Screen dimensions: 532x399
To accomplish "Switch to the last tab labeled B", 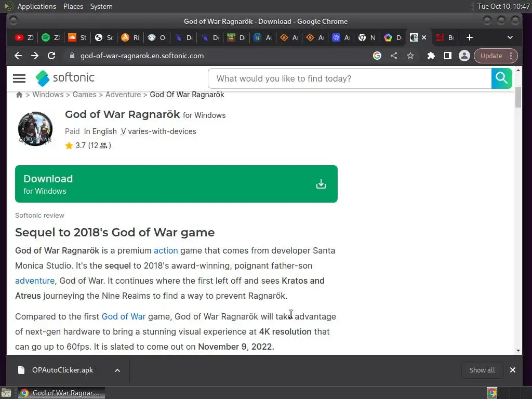I will coord(445,37).
